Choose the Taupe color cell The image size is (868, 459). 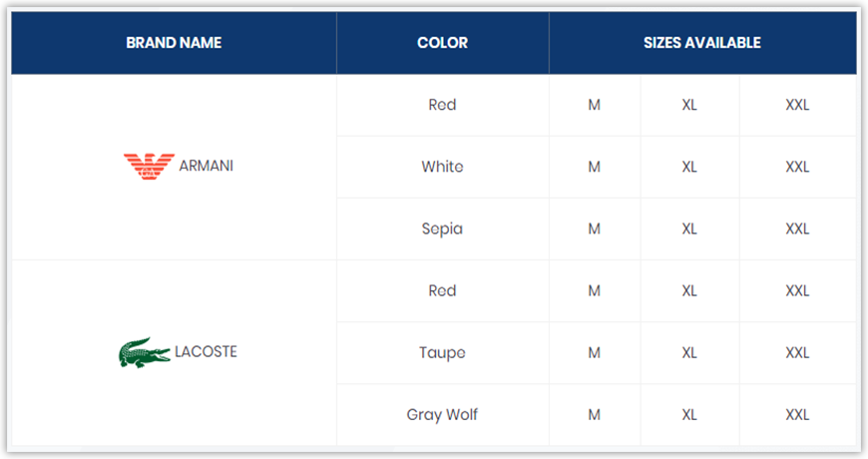tap(442, 352)
